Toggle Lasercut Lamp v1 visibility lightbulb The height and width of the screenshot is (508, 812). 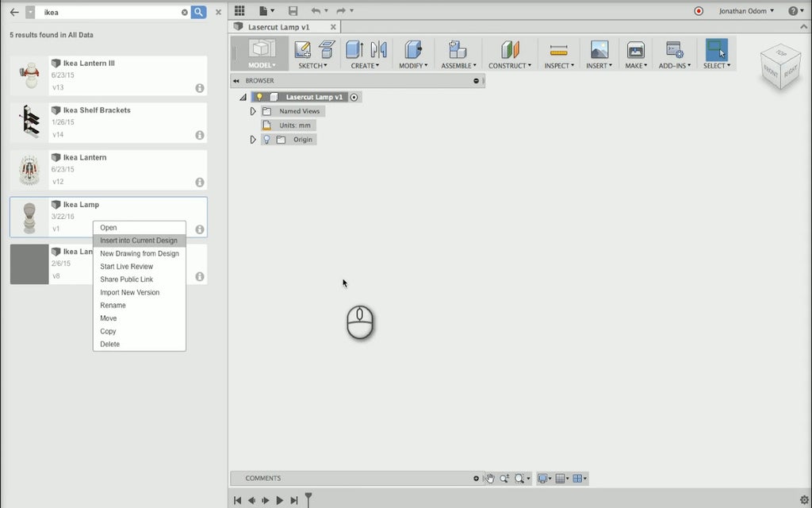pos(259,97)
